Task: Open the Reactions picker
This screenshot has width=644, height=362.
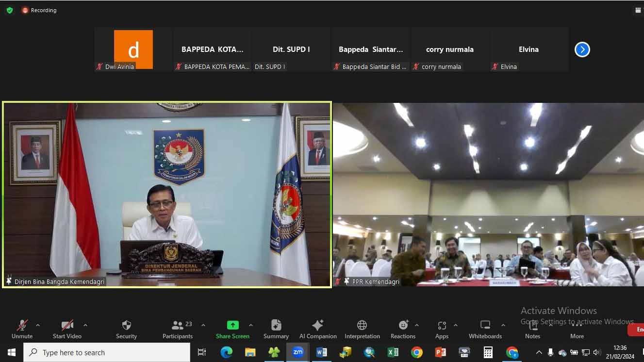Action: 403,329
